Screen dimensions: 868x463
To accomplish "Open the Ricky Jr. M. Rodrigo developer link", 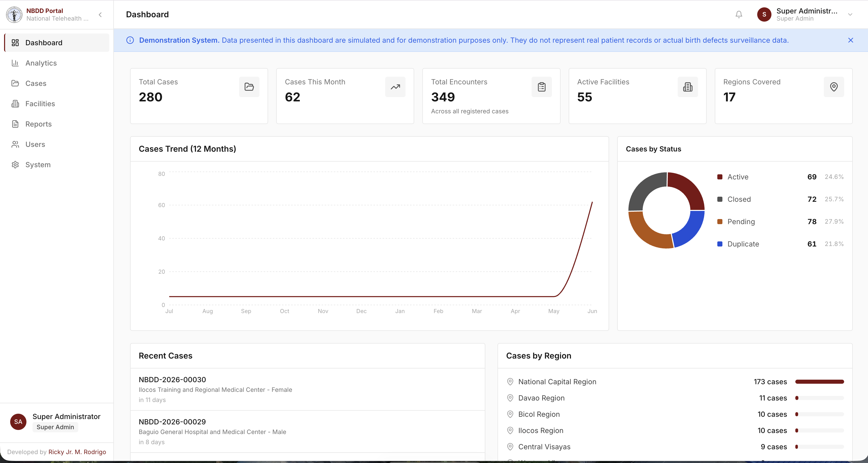I will (77, 452).
